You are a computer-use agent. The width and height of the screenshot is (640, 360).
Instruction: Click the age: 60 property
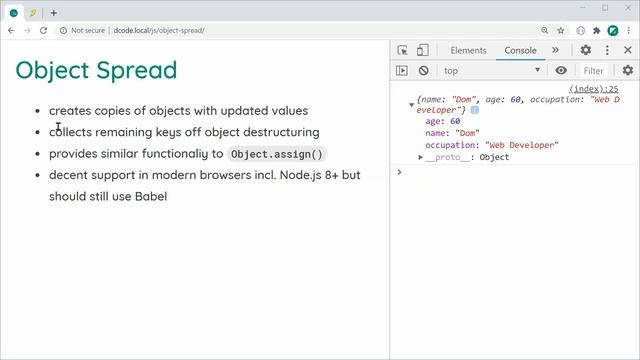(442, 121)
